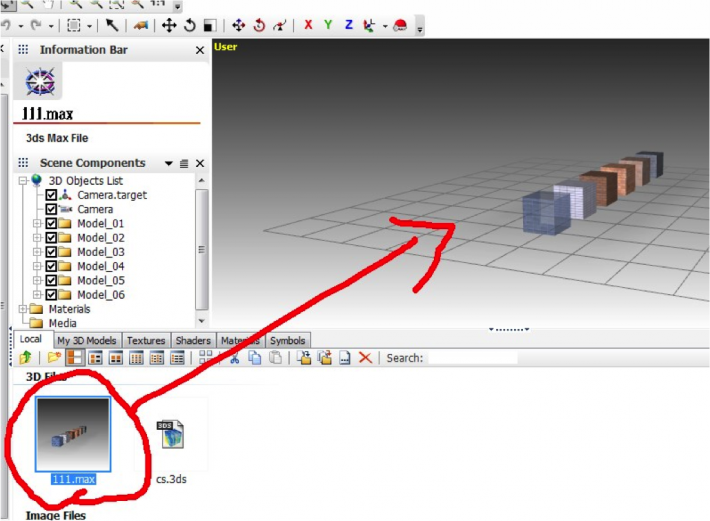Viewport: 710px width, 521px height.
Task: Click the scene tree scrollbar up arrow
Action: point(201,181)
